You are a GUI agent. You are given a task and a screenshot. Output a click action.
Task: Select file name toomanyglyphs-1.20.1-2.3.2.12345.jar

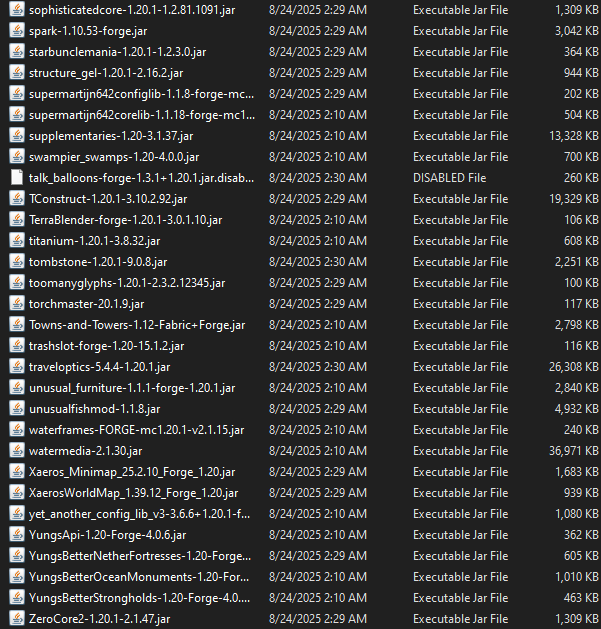127,283
